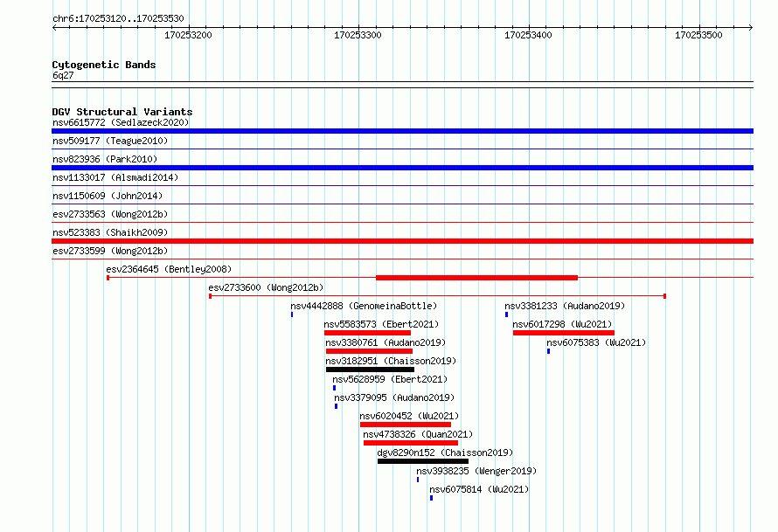Select the nsv1150609 (John2014) label
The image size is (778, 532).
[x=108, y=196]
